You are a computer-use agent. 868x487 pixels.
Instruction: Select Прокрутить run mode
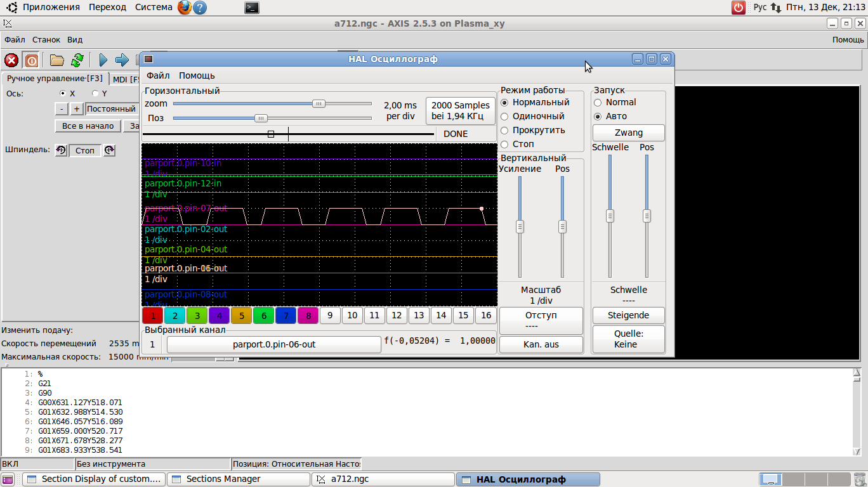pyautogui.click(x=505, y=130)
